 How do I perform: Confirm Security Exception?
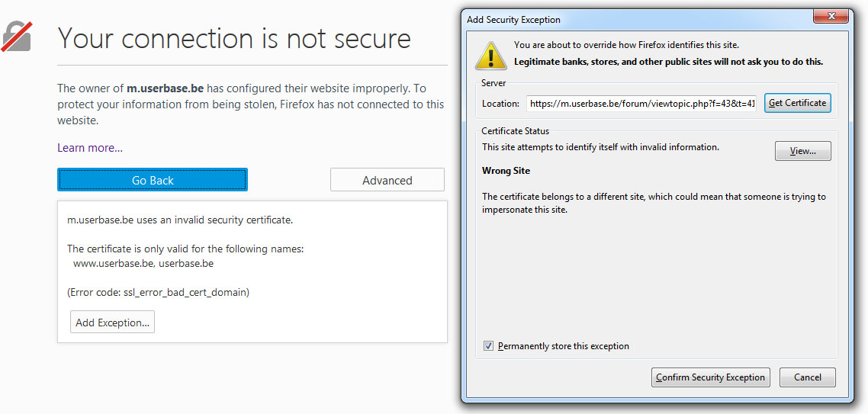pyautogui.click(x=711, y=377)
